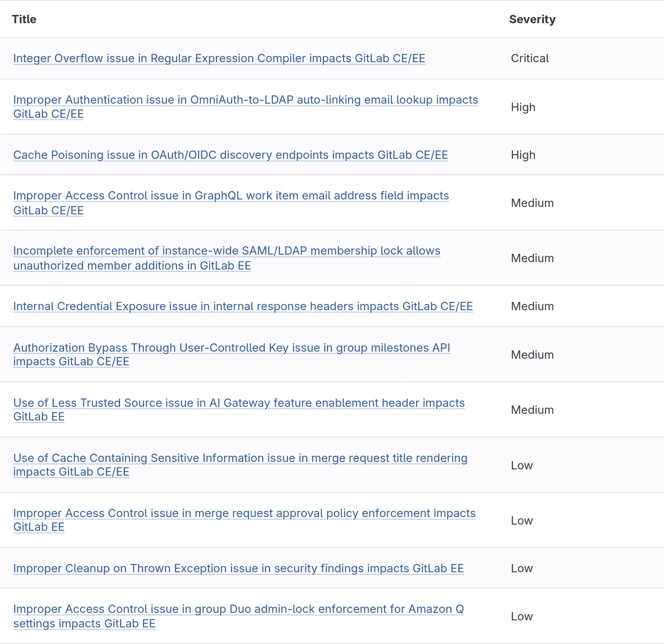Select High severity for Cache Poisoning row

[x=523, y=155]
